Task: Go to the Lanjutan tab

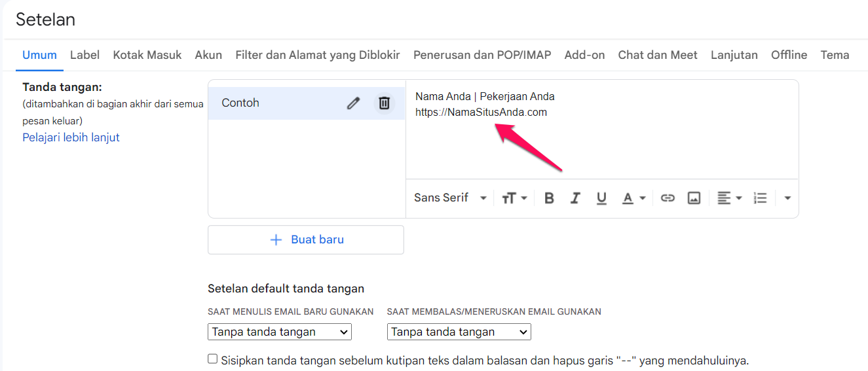Action: pos(734,55)
